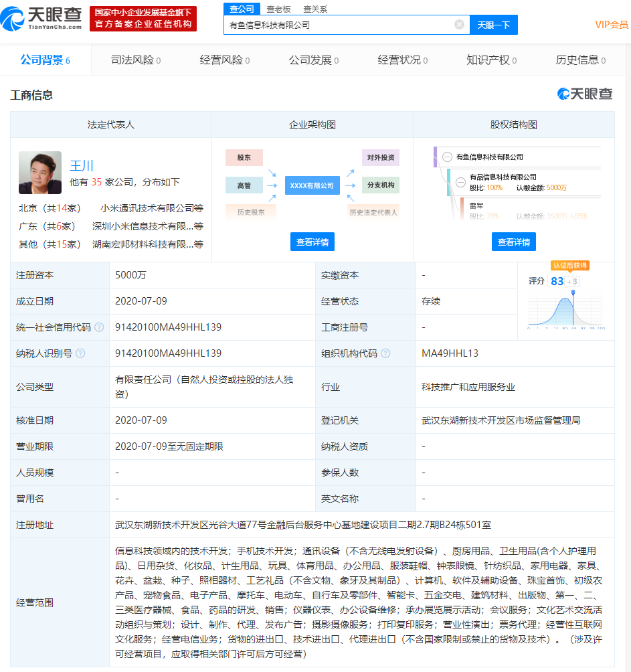The width and height of the screenshot is (631, 672).
Task: Open the 司法风险 tab
Action: point(136,60)
